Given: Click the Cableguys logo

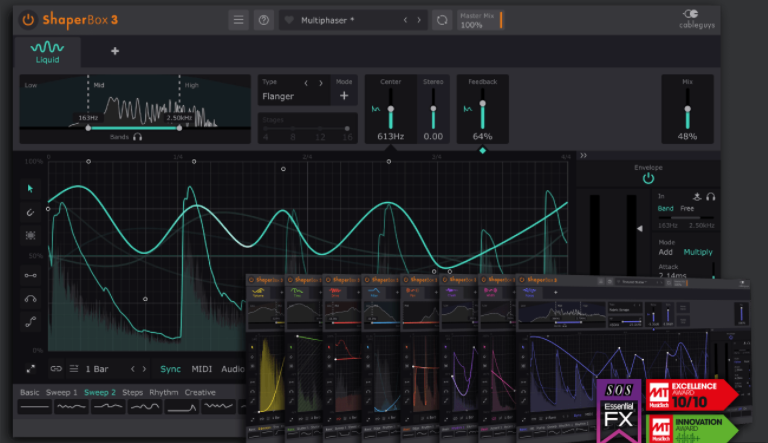Looking at the screenshot, I should pyautogui.click(x=696, y=19).
